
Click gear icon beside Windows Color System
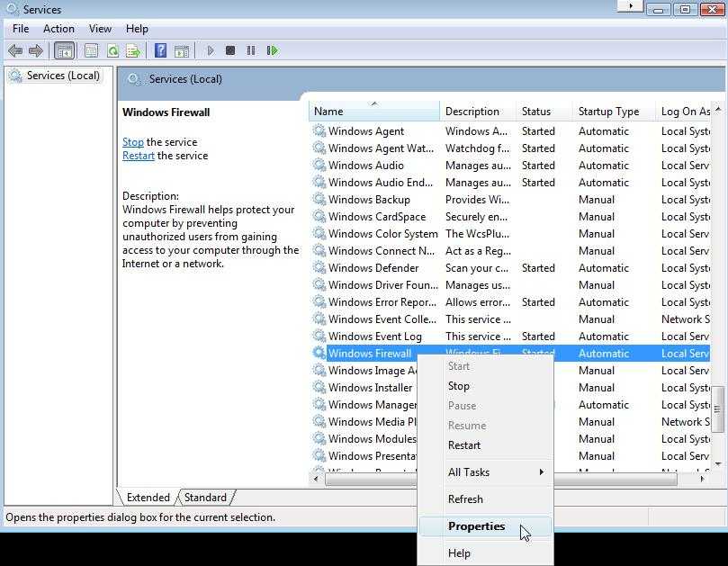[319, 234]
